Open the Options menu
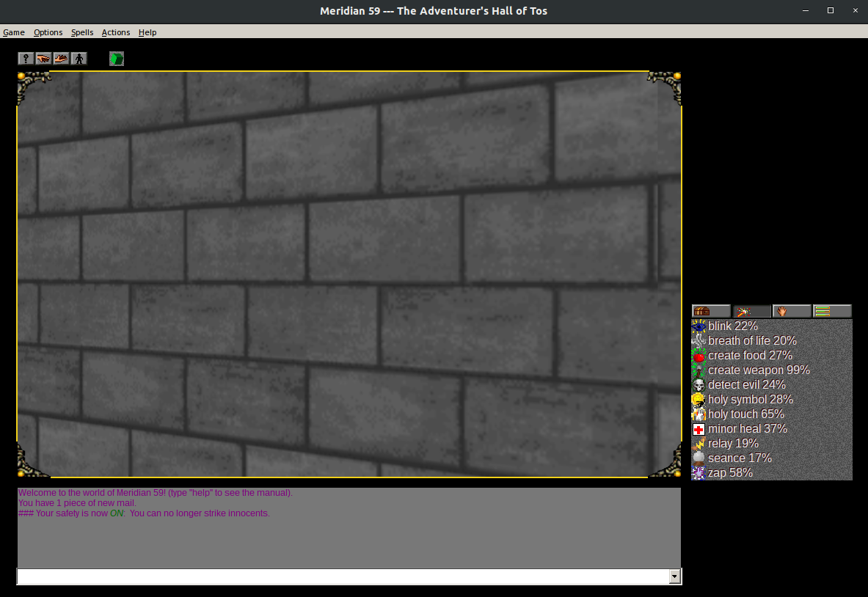This screenshot has height=597, width=868. tap(48, 32)
